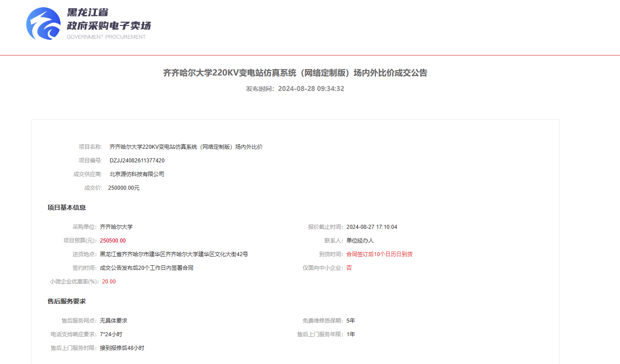620x364 pixels.
Task: Click the purchasing unit value 齐齐哈尔大学
Action: point(116,227)
